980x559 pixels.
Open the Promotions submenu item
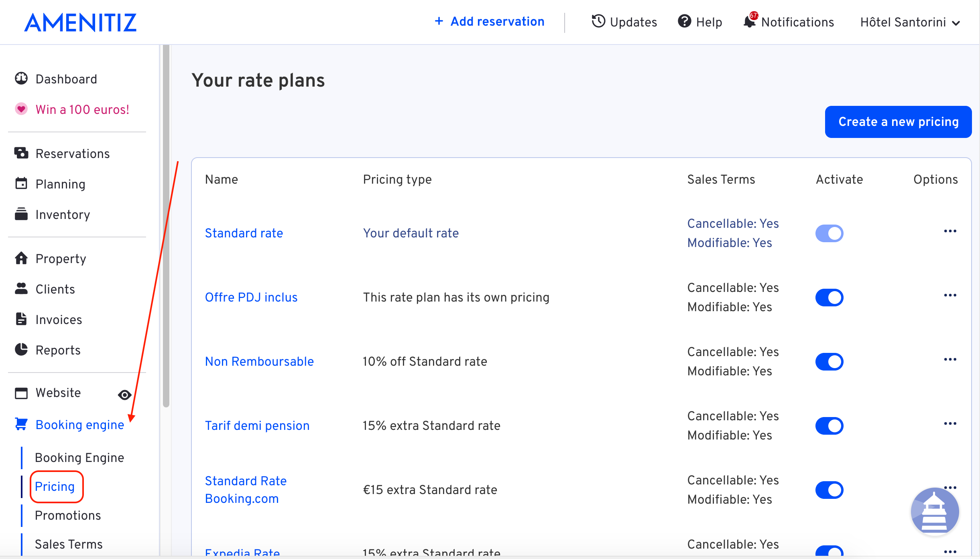68,515
